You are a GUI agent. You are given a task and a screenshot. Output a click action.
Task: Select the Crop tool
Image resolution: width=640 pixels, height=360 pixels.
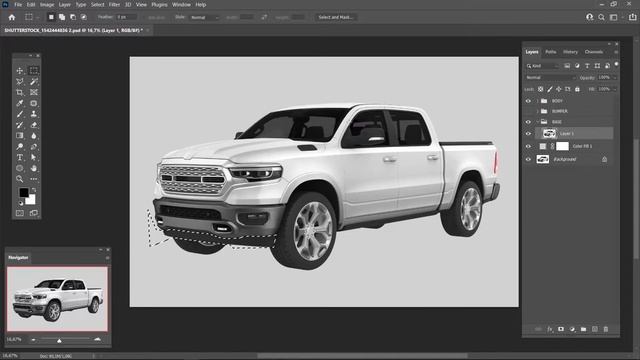20,92
